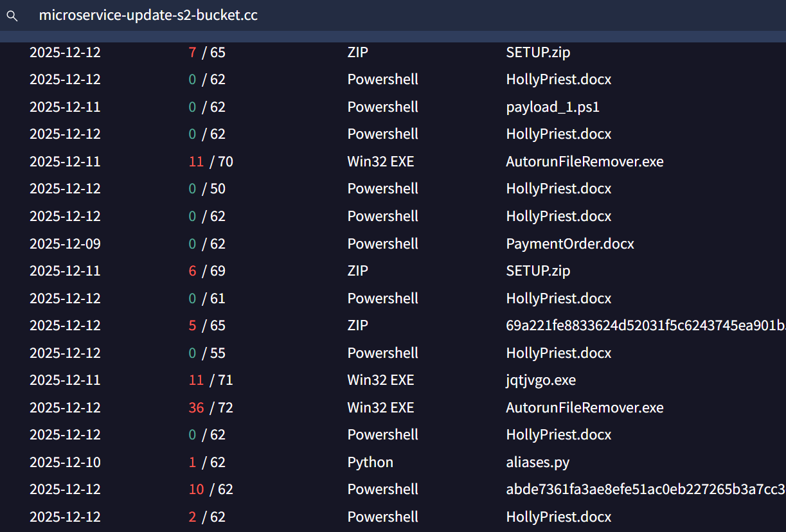Screen dimensions: 786x532
Task: Select the 11 / 70 detection score
Action: (x=211, y=161)
